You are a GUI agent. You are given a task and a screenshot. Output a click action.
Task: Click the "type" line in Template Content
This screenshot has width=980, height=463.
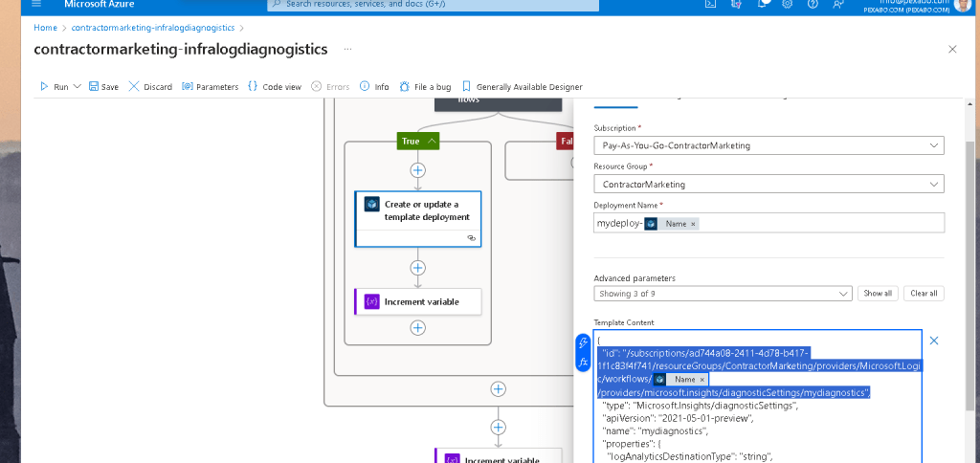pos(700,406)
